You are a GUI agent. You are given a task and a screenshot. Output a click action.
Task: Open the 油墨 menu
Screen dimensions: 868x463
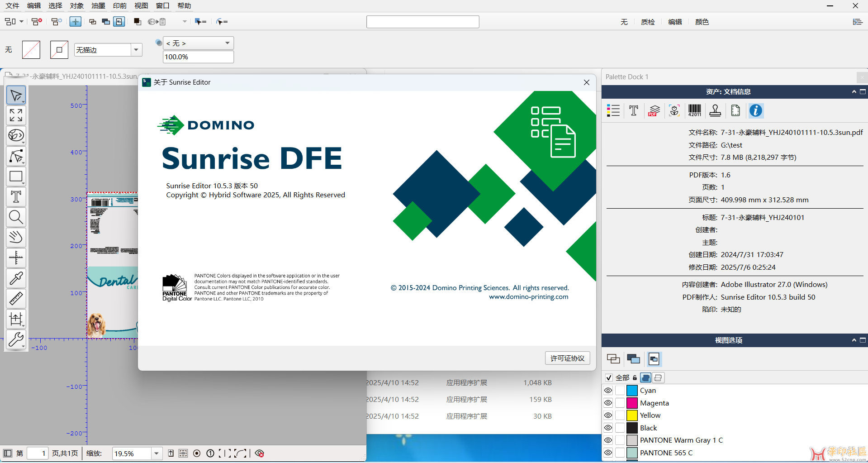(98, 5)
